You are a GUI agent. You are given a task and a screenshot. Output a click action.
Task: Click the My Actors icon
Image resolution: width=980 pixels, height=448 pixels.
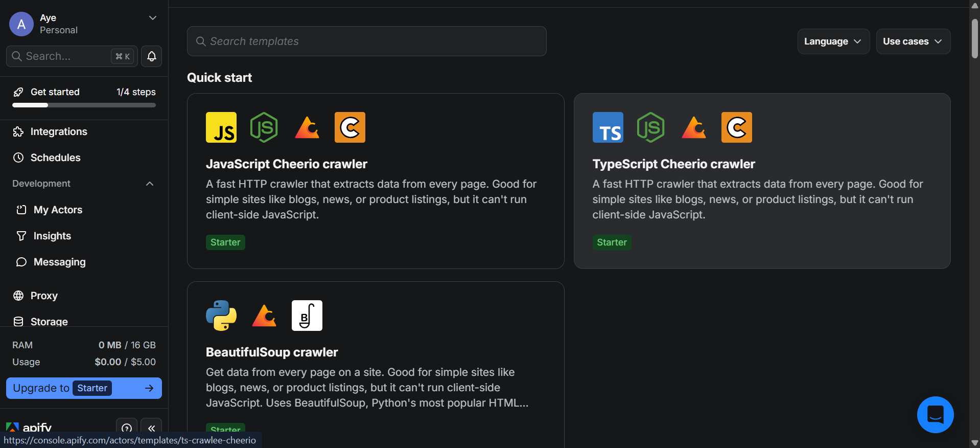pyautogui.click(x=21, y=210)
